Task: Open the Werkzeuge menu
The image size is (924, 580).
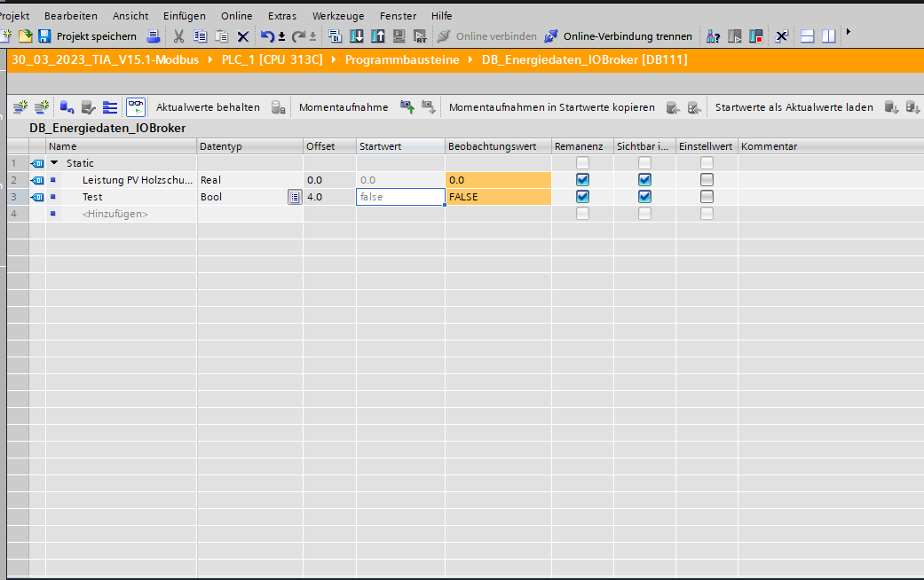Action: coord(337,16)
